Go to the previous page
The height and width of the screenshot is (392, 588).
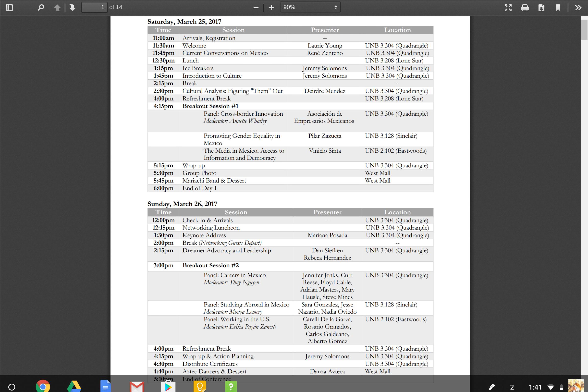click(x=57, y=8)
